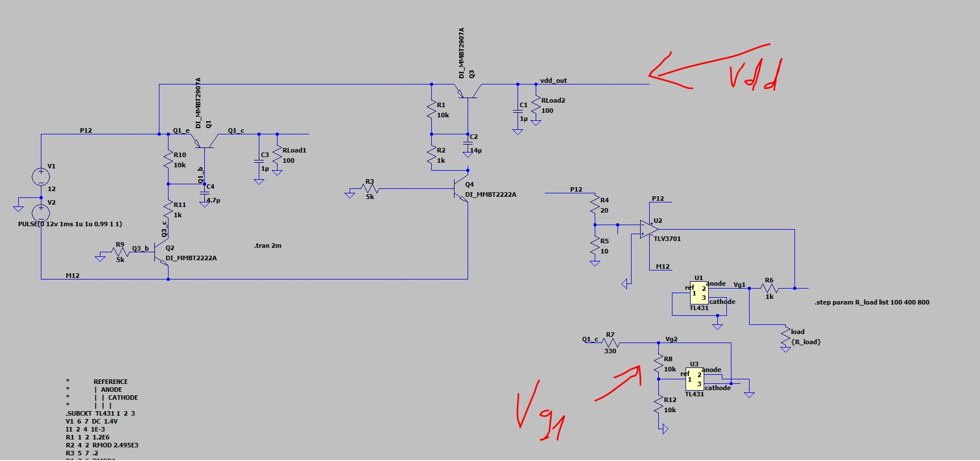Click the R2 4 2 RMOD 2.495E3 line

[x=102, y=445]
